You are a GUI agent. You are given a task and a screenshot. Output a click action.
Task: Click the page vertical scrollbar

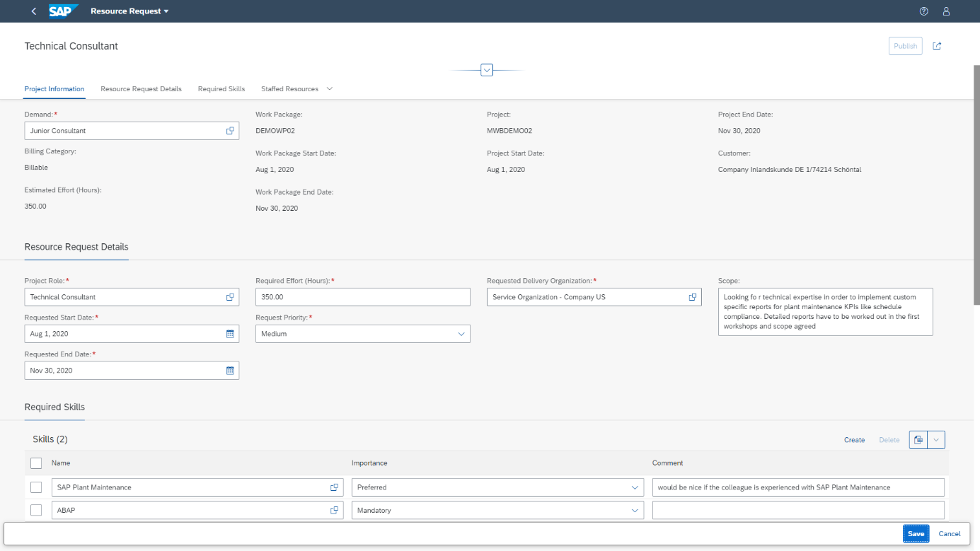(x=976, y=185)
